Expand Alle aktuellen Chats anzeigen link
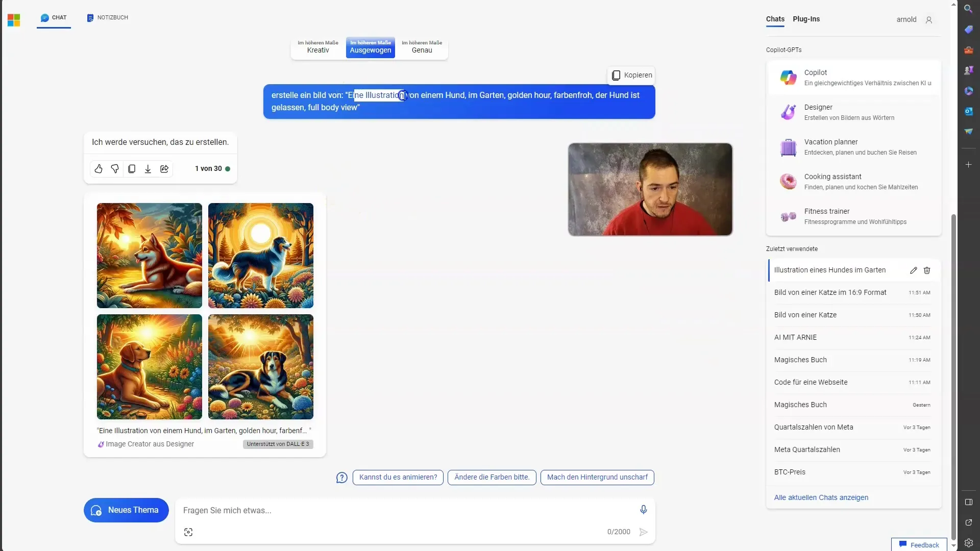980x551 pixels. (x=821, y=497)
